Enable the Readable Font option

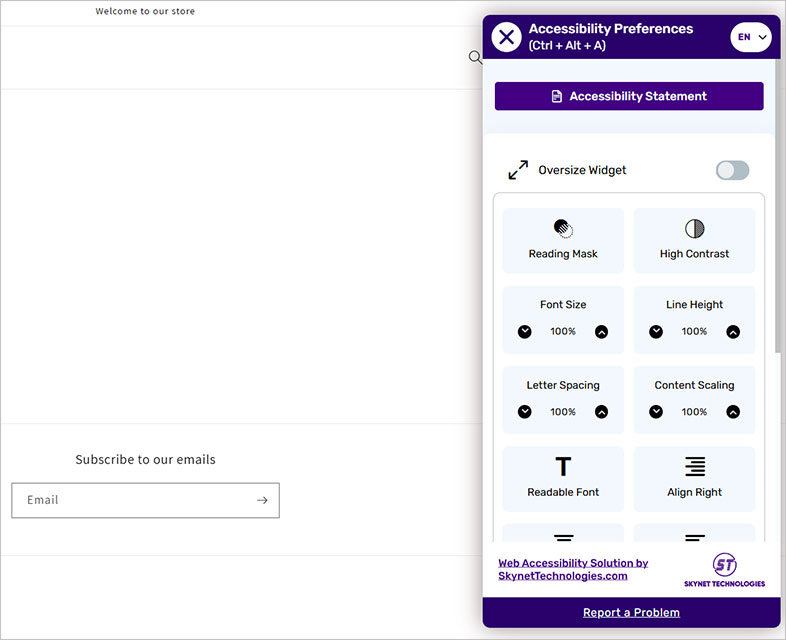pos(563,479)
